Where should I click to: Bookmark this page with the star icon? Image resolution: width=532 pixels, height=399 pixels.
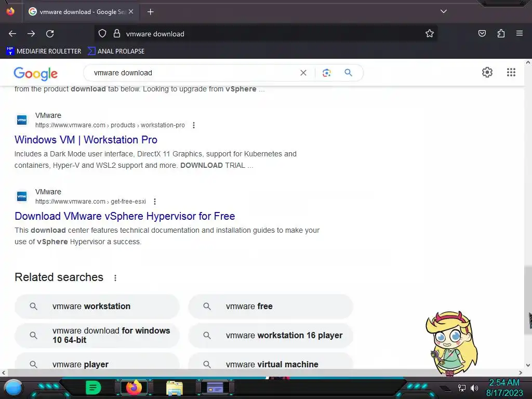click(x=430, y=33)
